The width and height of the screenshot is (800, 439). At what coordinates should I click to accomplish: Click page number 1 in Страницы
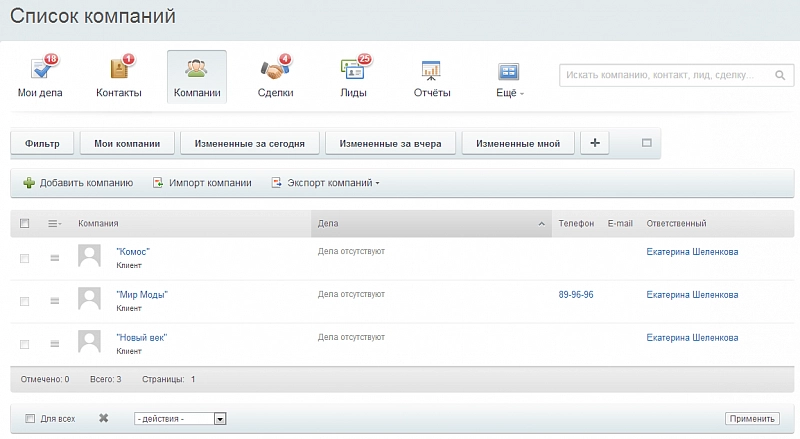tap(193, 379)
